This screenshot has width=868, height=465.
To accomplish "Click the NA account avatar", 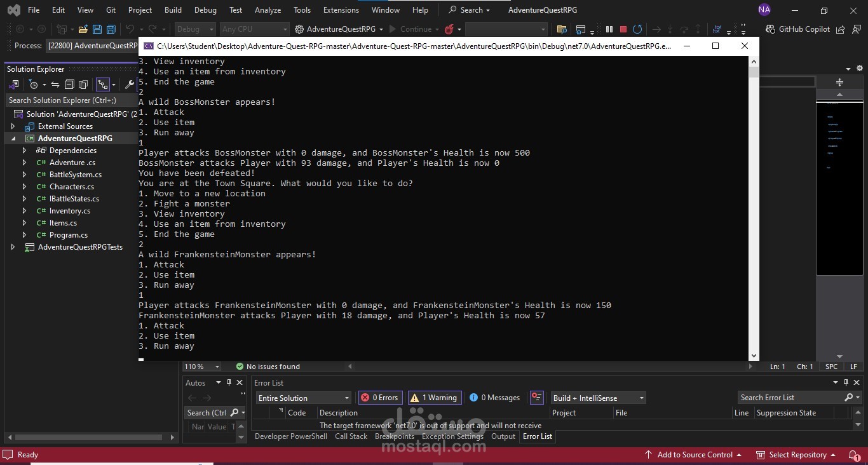I will [764, 10].
